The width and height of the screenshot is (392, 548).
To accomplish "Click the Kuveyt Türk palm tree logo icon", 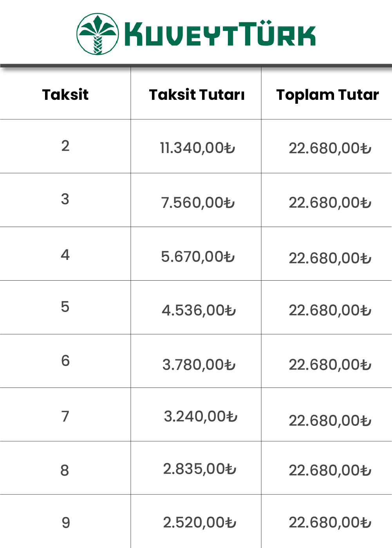I will [98, 34].
